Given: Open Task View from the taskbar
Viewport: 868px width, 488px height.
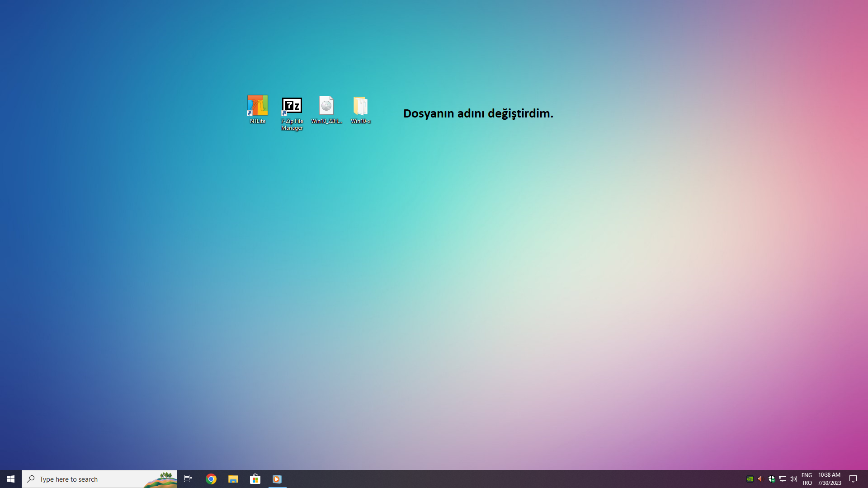Looking at the screenshot, I should point(188,479).
